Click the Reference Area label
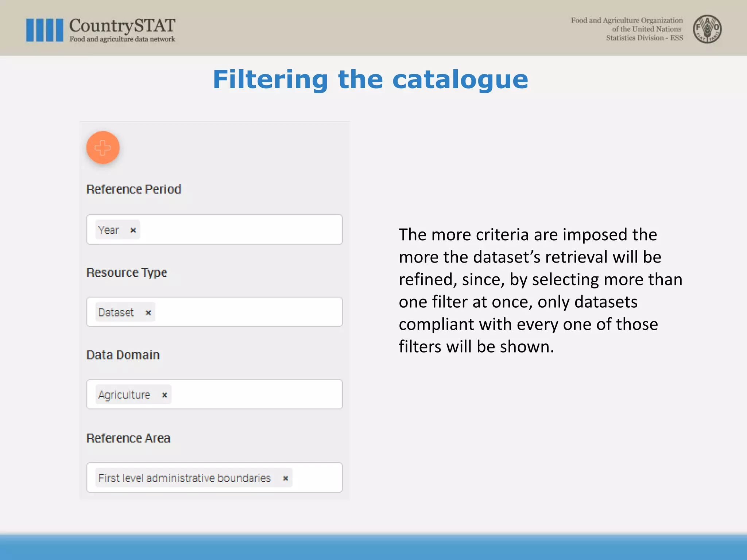The width and height of the screenshot is (747, 560). pyautogui.click(x=128, y=438)
